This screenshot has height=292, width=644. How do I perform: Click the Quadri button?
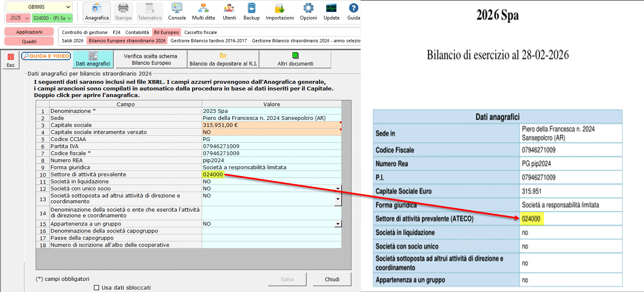point(29,41)
